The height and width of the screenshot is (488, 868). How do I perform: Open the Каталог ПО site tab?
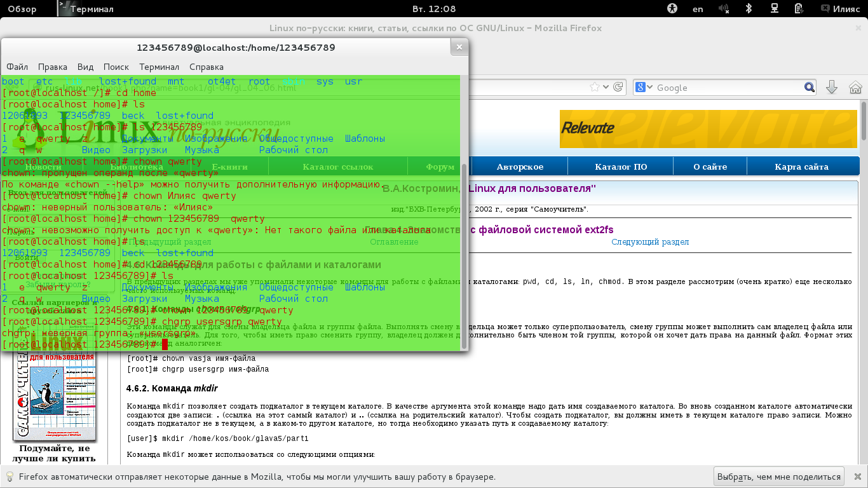pos(621,166)
